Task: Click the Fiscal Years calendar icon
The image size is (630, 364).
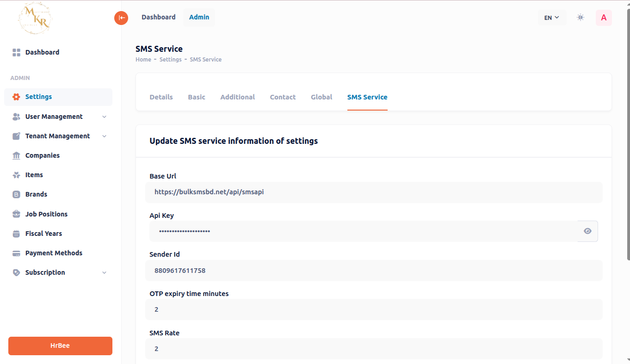Action: pos(17,234)
